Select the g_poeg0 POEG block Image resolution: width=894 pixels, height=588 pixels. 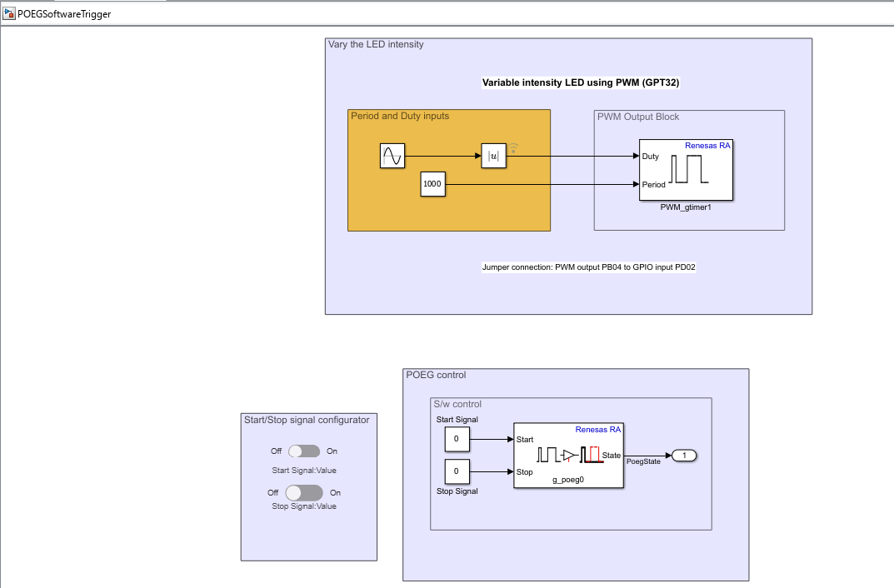coord(568,456)
